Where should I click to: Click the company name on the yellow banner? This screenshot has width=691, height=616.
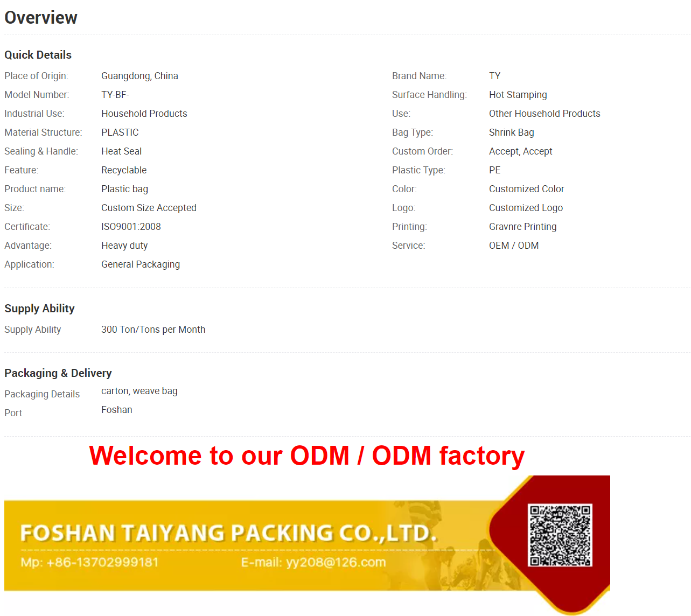[x=228, y=533]
